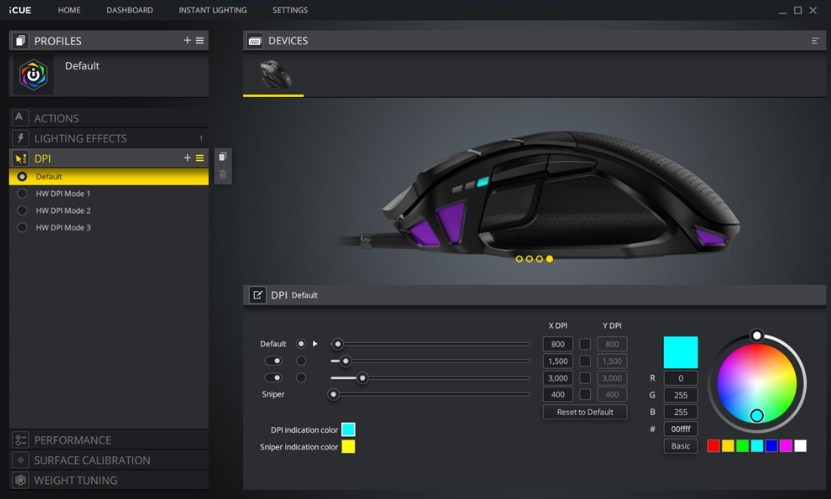Open the Settings tab
The height and width of the screenshot is (499, 831).
click(290, 10)
